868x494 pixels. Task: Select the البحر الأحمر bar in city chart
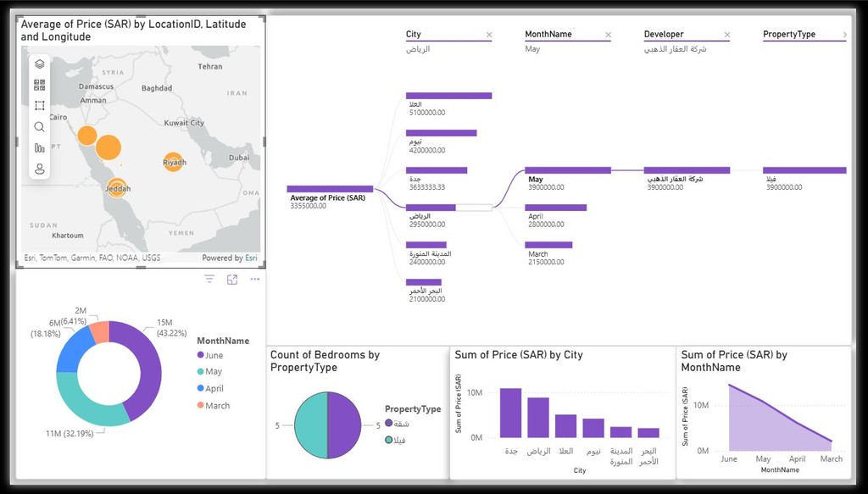point(648,433)
